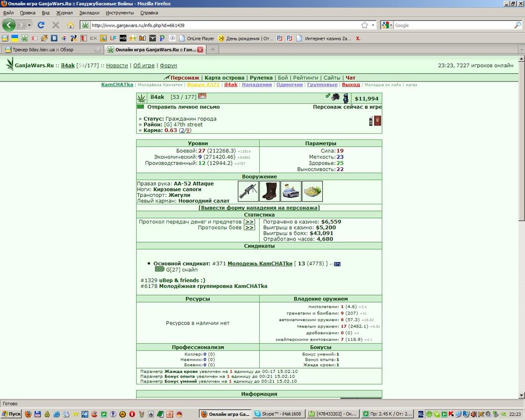Expand battle protocols '>>' link

249,228
